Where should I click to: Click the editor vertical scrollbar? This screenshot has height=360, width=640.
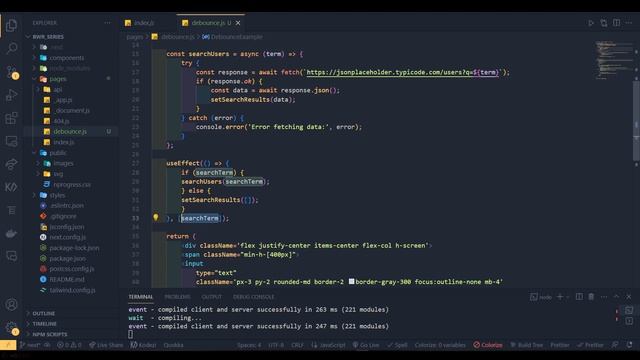click(636, 120)
